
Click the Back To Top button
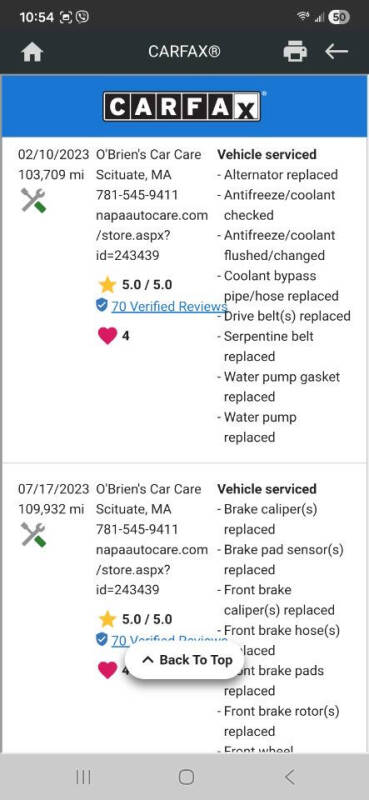pos(186,660)
